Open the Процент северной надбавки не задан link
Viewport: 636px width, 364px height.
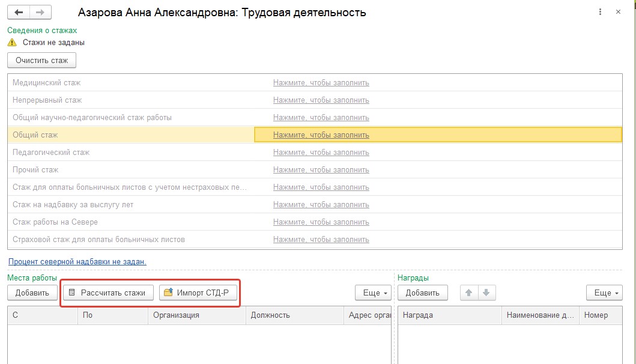[77, 262]
